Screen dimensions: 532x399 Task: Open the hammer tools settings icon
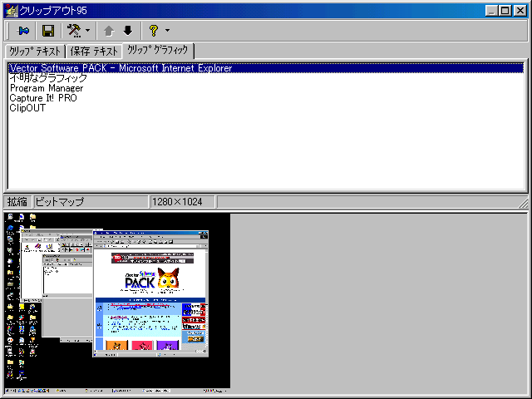(x=73, y=31)
